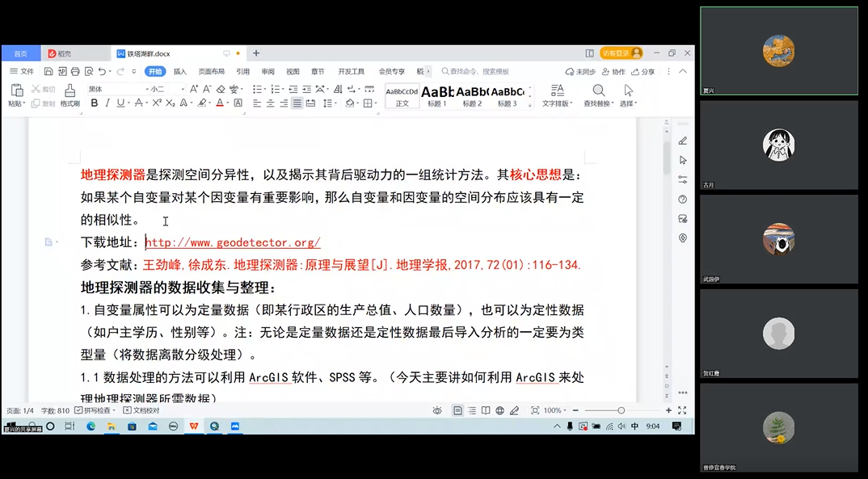This screenshot has width=868, height=479.
Task: Toggle bold formatting
Action: pos(95,103)
